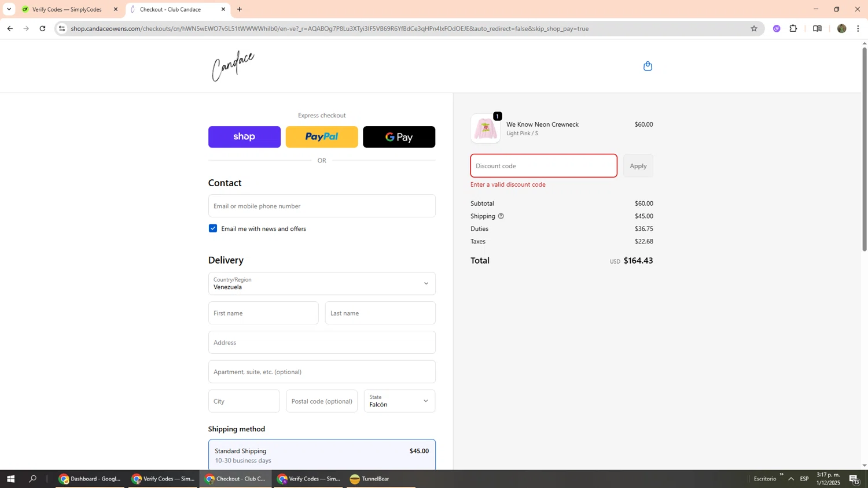Click the Escritorio desktop toolbar label
The width and height of the screenshot is (868, 488).
765,479
